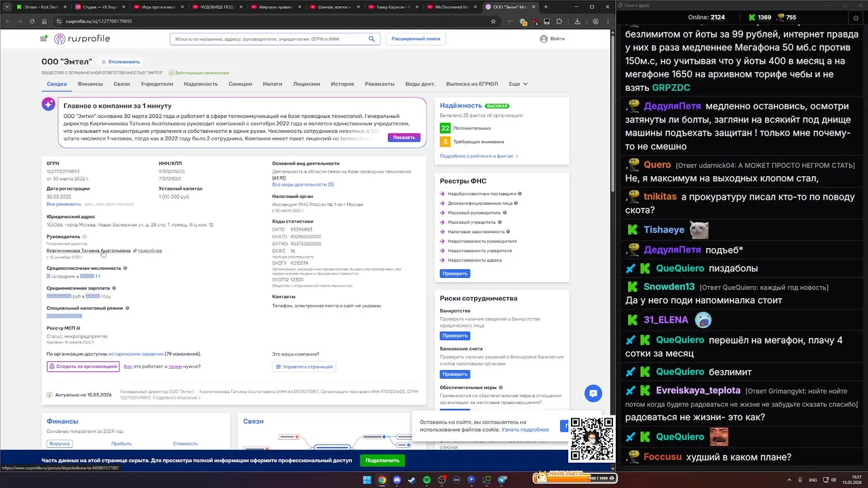Screen dimensions: 868x488
Task: Open Telegram from taskbar
Action: 502,480
